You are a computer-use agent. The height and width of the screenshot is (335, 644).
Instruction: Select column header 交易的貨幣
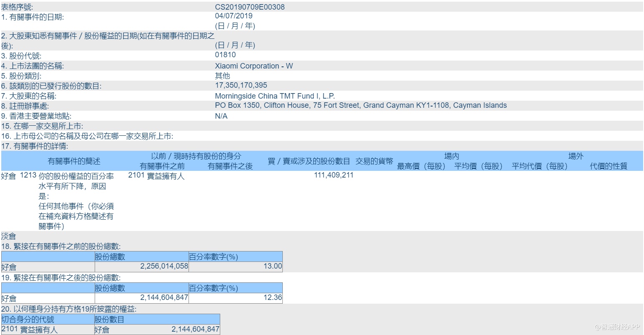(x=374, y=161)
